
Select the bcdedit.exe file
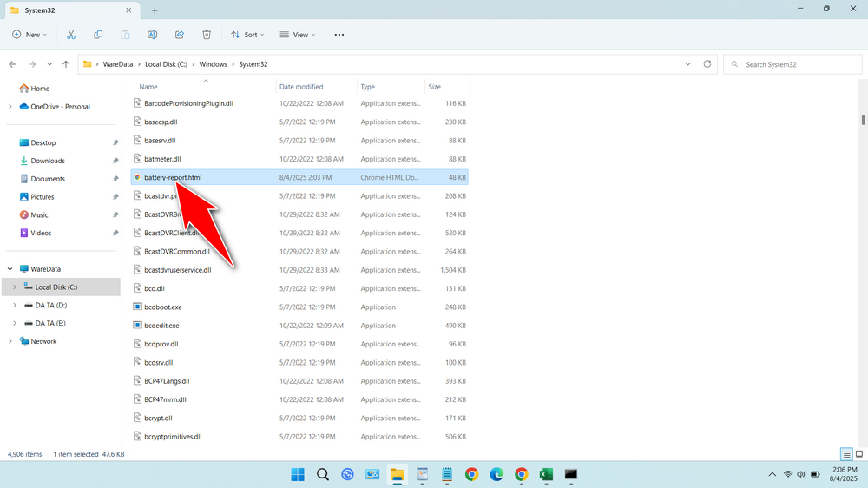(x=299, y=325)
